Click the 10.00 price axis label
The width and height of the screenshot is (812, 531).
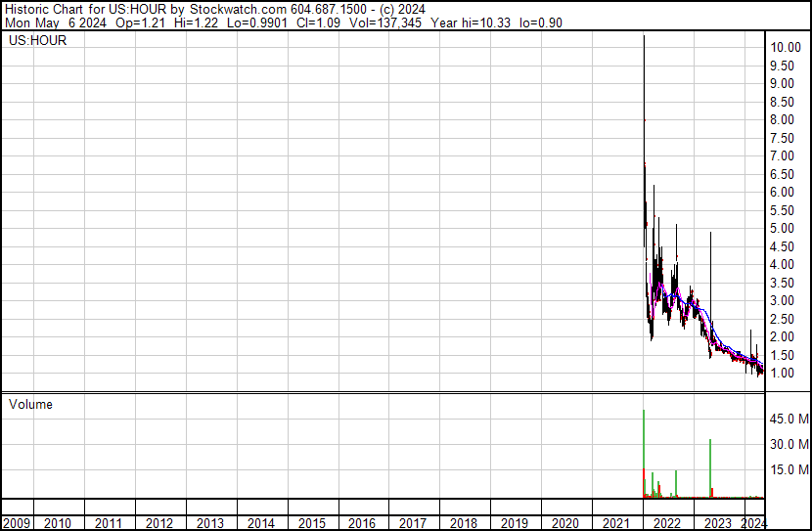787,47
